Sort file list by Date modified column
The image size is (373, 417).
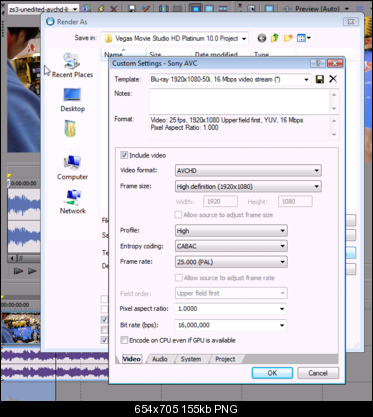click(216, 54)
